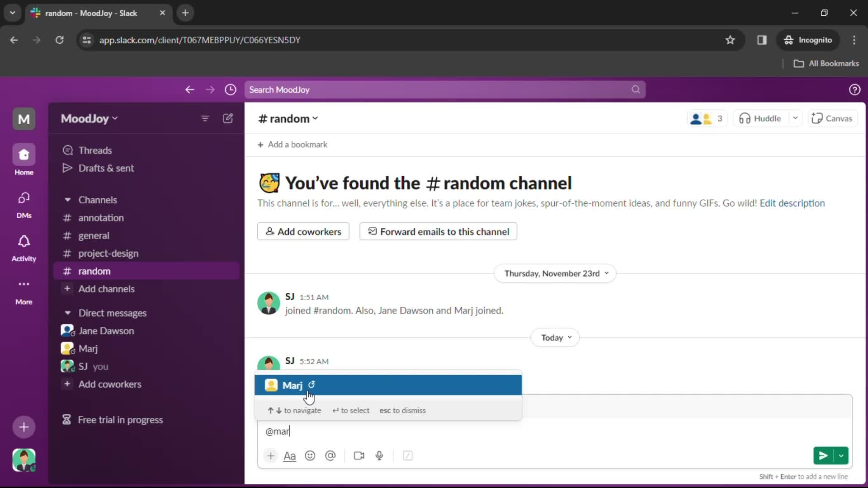
Task: Open Marj direct message in sidebar
Action: click(146, 349)
